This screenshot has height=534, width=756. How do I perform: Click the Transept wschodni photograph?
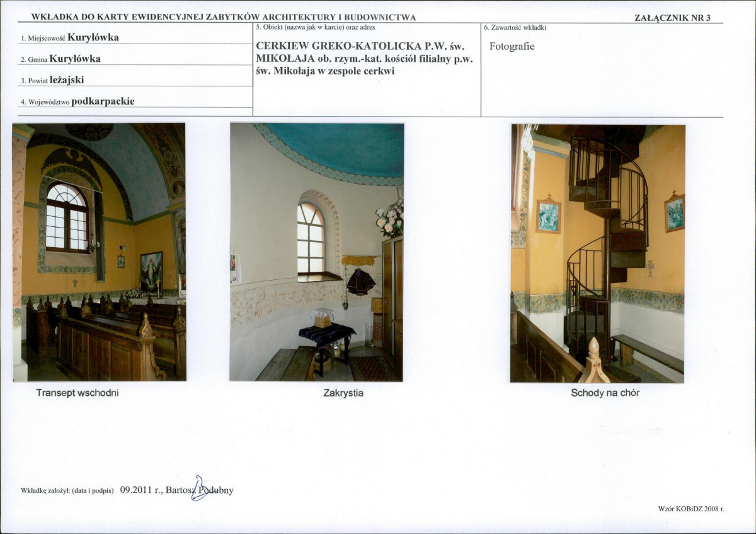click(99, 252)
